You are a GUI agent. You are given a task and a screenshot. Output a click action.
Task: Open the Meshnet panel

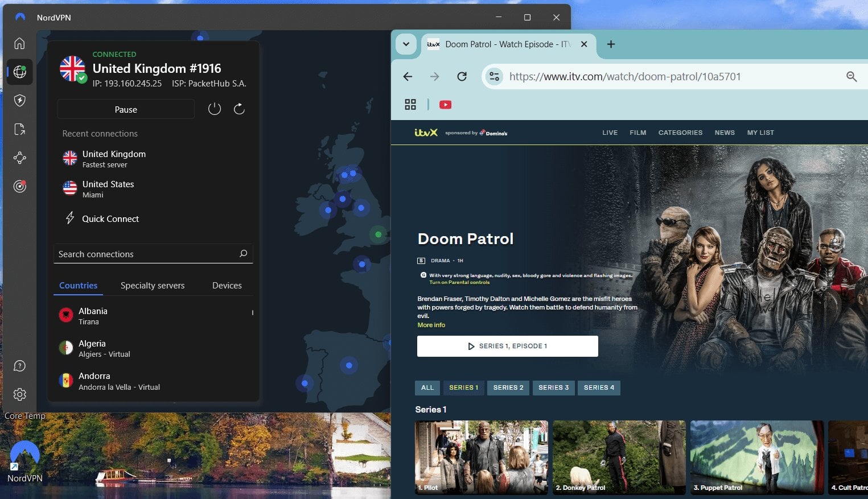click(19, 158)
